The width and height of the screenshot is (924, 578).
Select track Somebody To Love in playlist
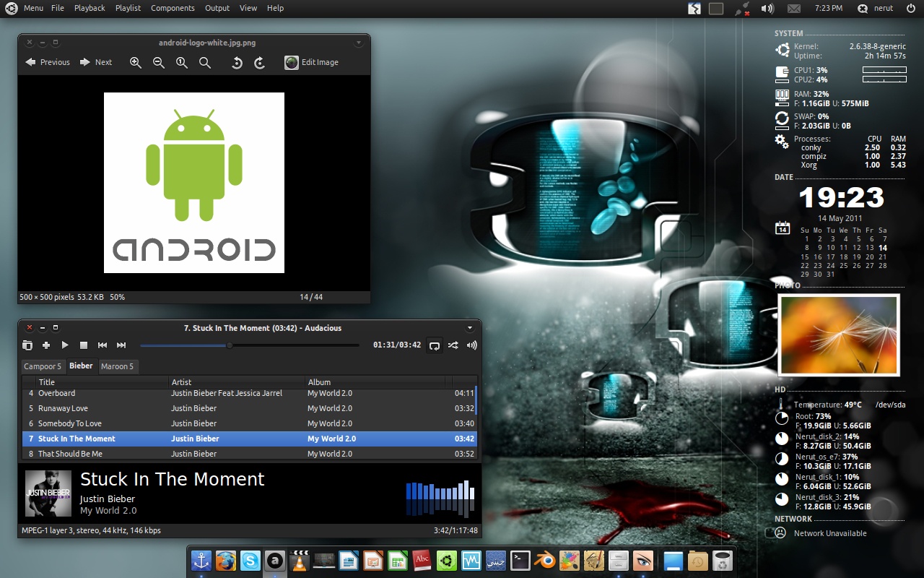coord(249,423)
